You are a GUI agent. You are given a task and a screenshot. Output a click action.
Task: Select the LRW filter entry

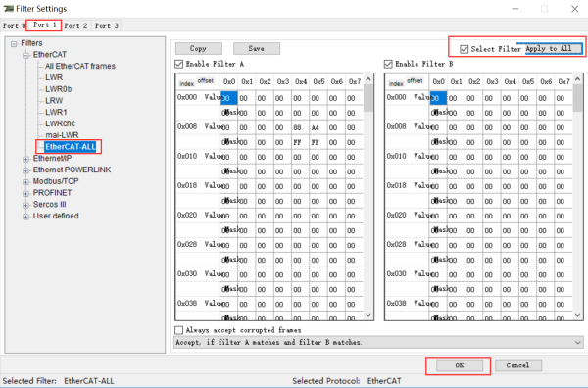click(x=54, y=101)
